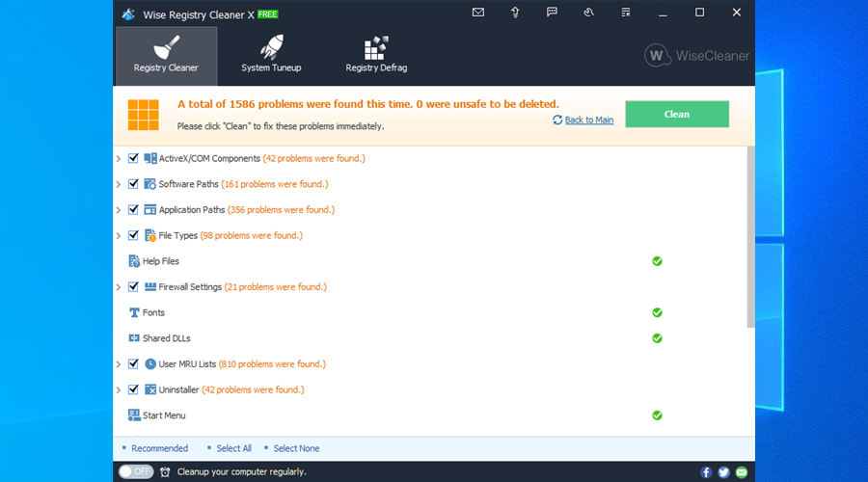This screenshot has width=868, height=482.
Task: Open the Registry Defrag tab
Action: [376, 56]
